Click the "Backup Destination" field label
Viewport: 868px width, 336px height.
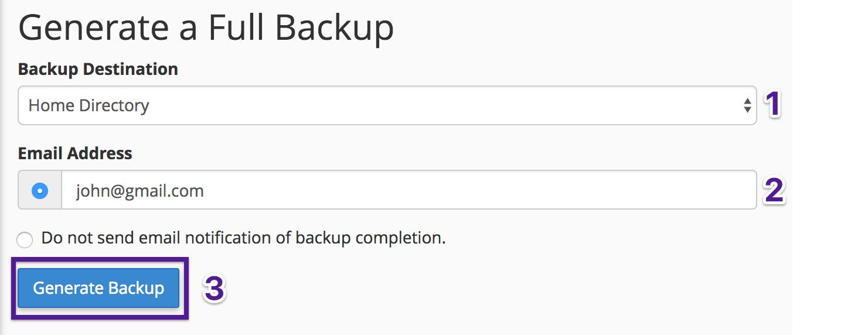pyautogui.click(x=98, y=69)
